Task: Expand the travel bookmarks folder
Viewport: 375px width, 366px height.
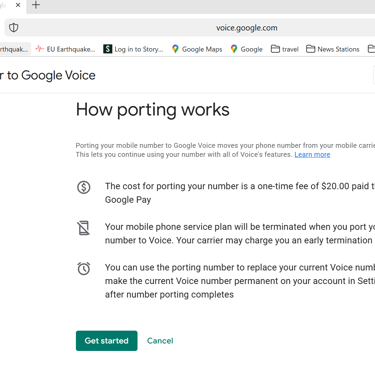Action: coord(284,49)
